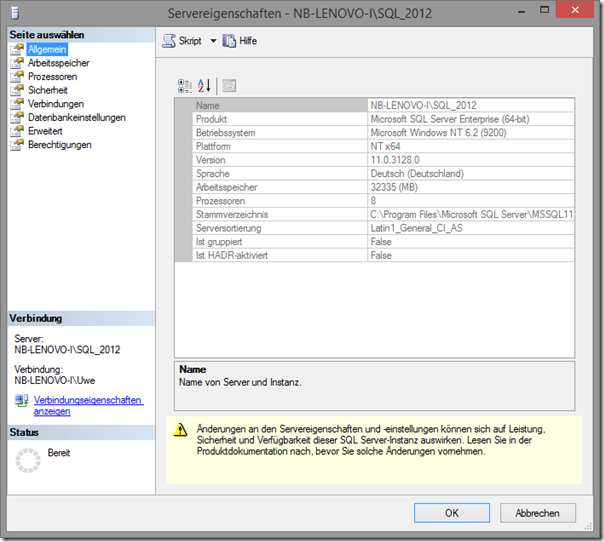
Task: Click the Arbeitsspeicher page icon
Action: [x=17, y=63]
